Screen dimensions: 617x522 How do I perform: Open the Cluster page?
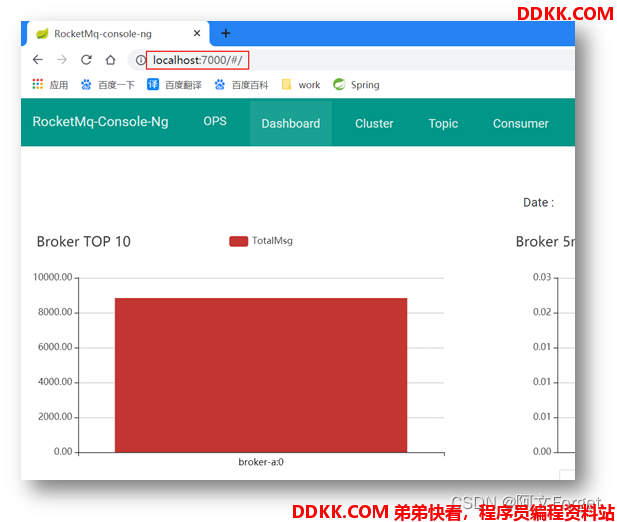click(374, 124)
